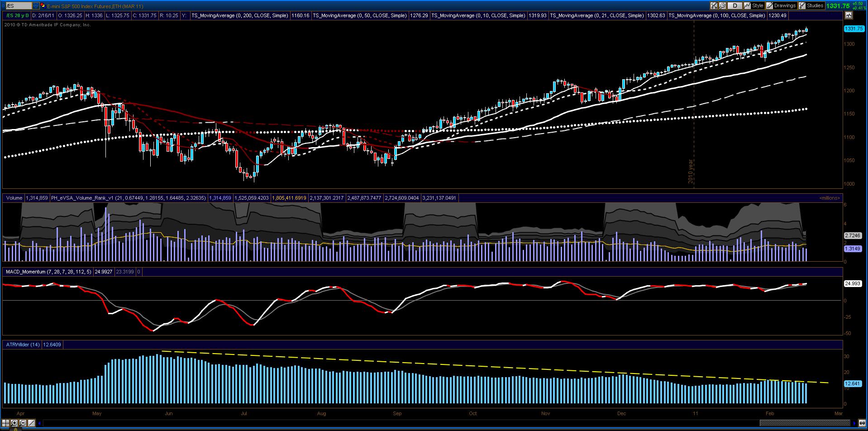Click the 100-period moving average label

tap(717, 15)
